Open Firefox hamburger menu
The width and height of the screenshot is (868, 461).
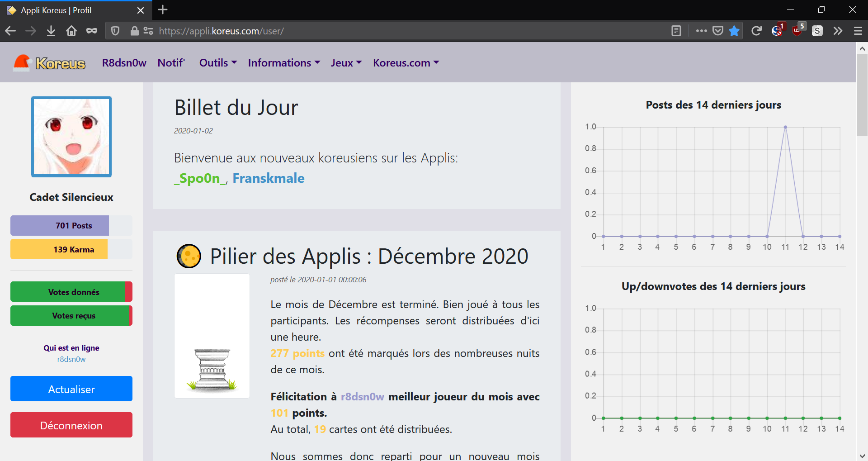[x=858, y=31]
